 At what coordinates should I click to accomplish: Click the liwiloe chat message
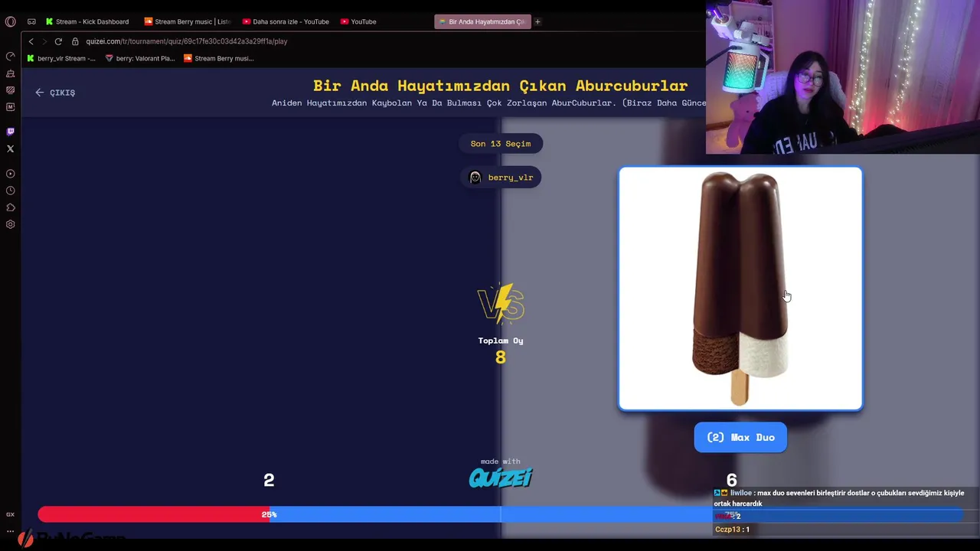(839, 498)
